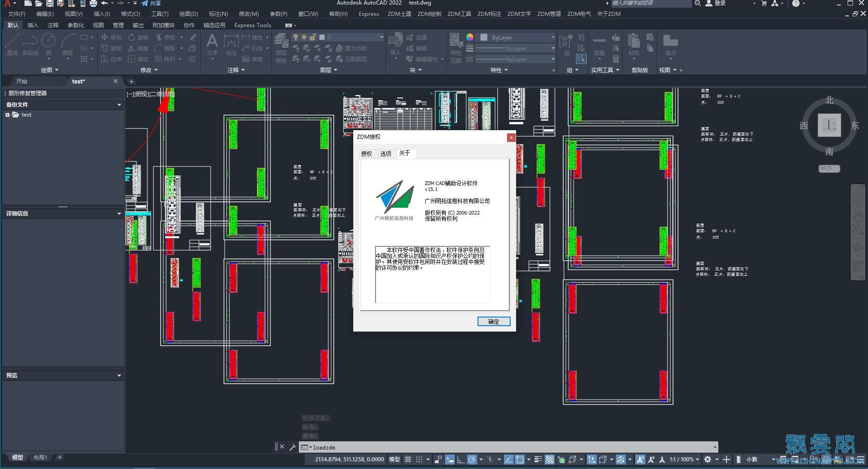
Task: Click the layer 0 color swatch
Action: (322, 37)
